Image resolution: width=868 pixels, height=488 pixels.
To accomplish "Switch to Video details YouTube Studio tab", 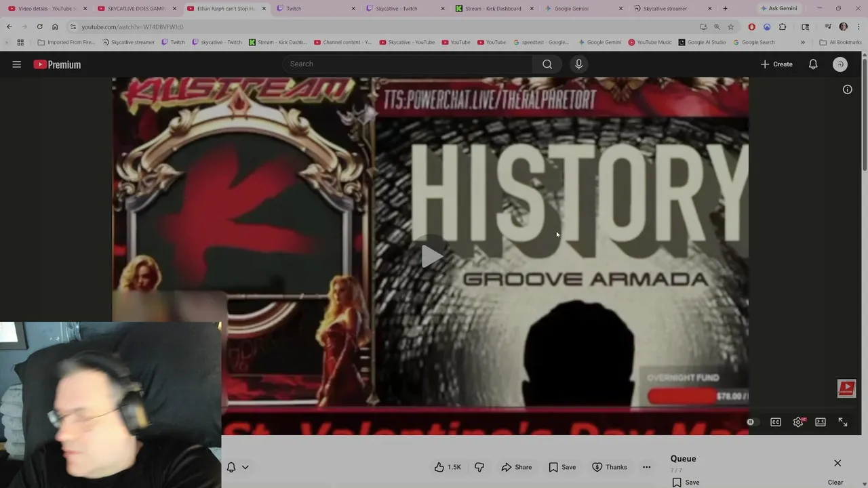I will tap(47, 9).
